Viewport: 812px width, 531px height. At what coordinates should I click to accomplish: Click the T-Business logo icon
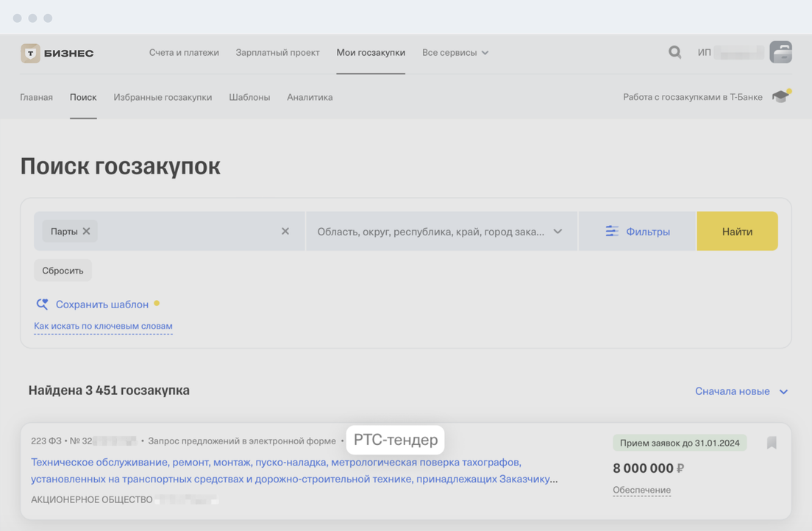30,53
